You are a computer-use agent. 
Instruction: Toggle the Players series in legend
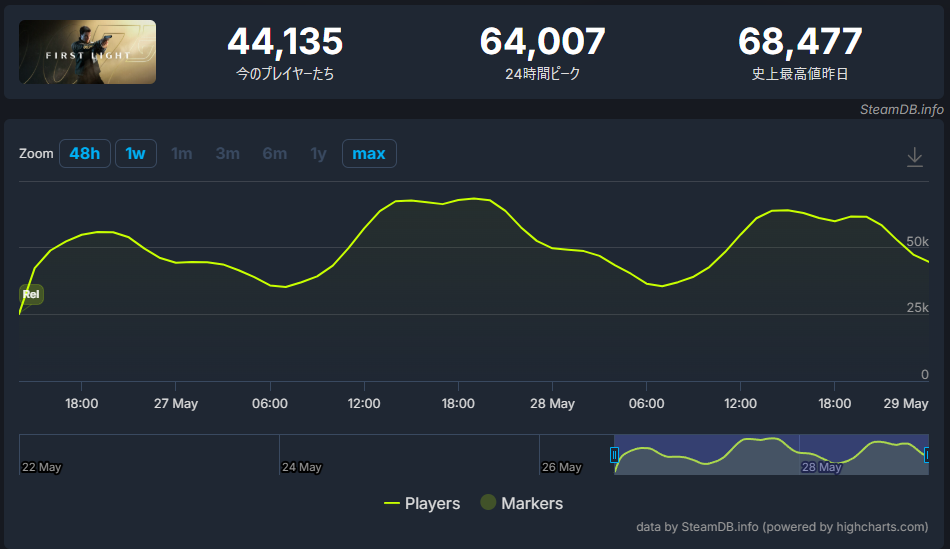[x=422, y=503]
